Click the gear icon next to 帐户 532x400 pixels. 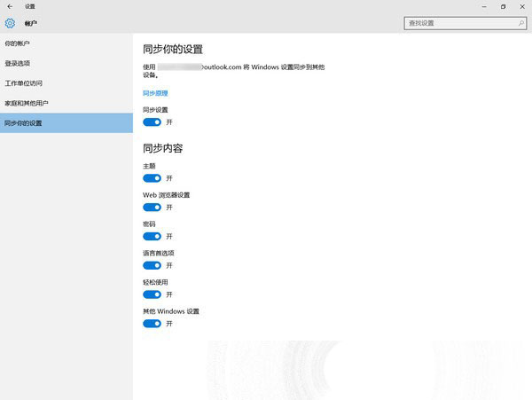click(x=11, y=23)
